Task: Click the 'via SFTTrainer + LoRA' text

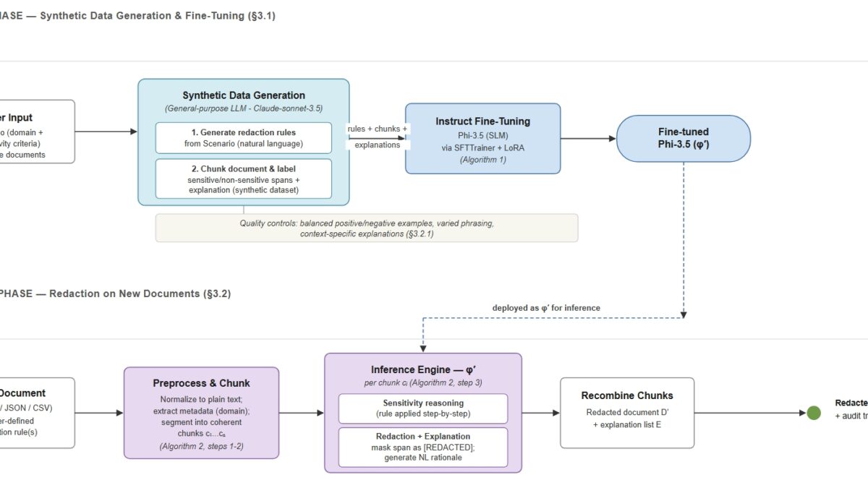Action: tap(482, 147)
